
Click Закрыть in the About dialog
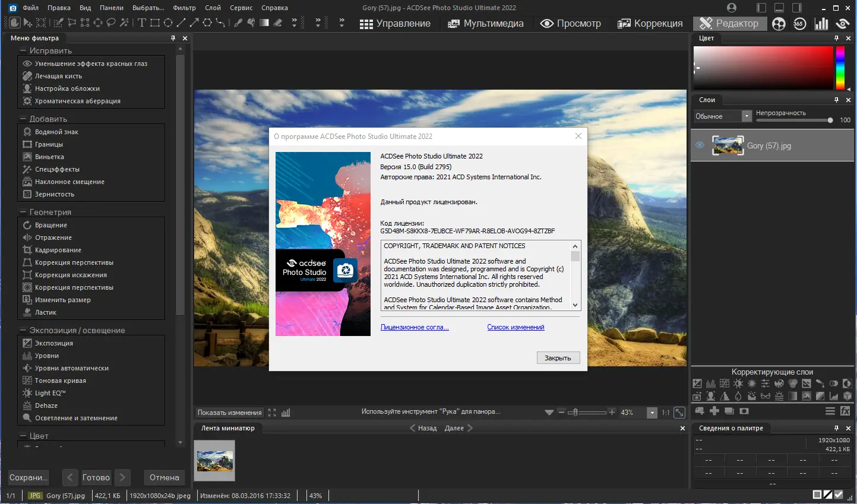point(558,358)
